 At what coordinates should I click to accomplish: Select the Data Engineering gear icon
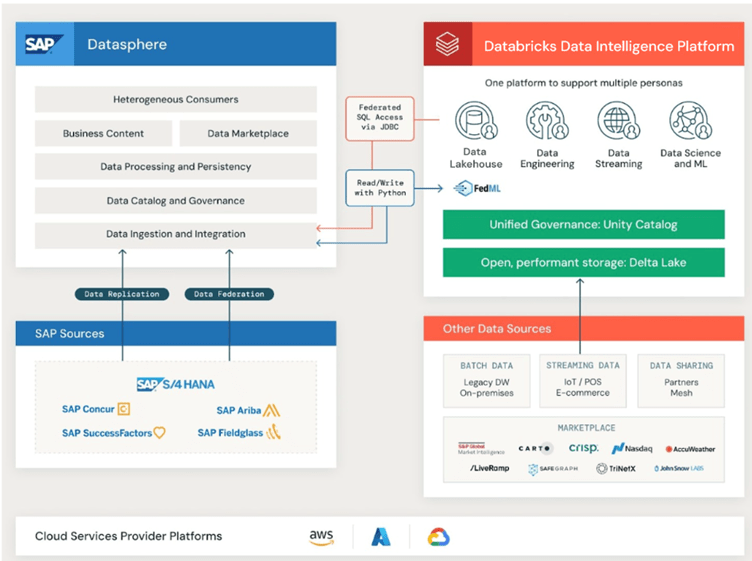[547, 120]
